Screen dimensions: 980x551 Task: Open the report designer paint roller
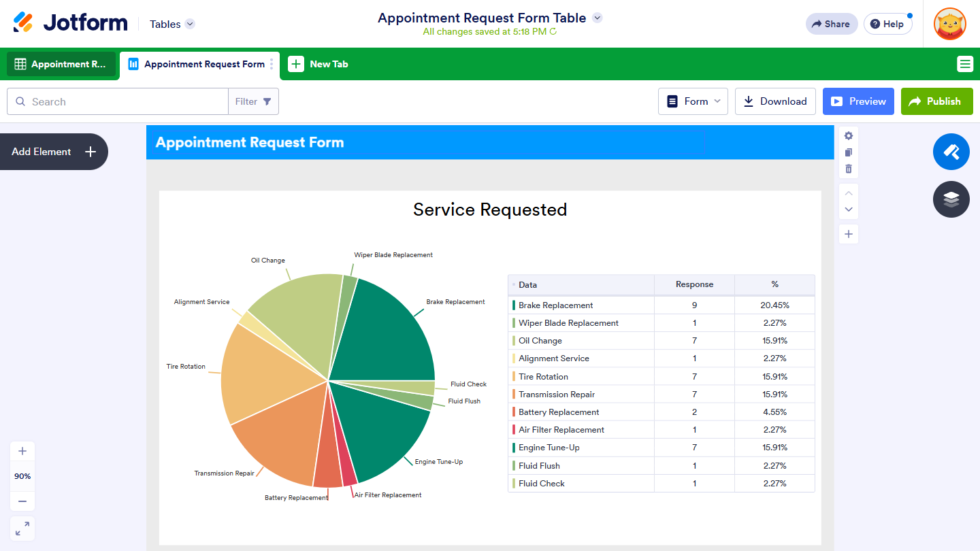click(951, 152)
